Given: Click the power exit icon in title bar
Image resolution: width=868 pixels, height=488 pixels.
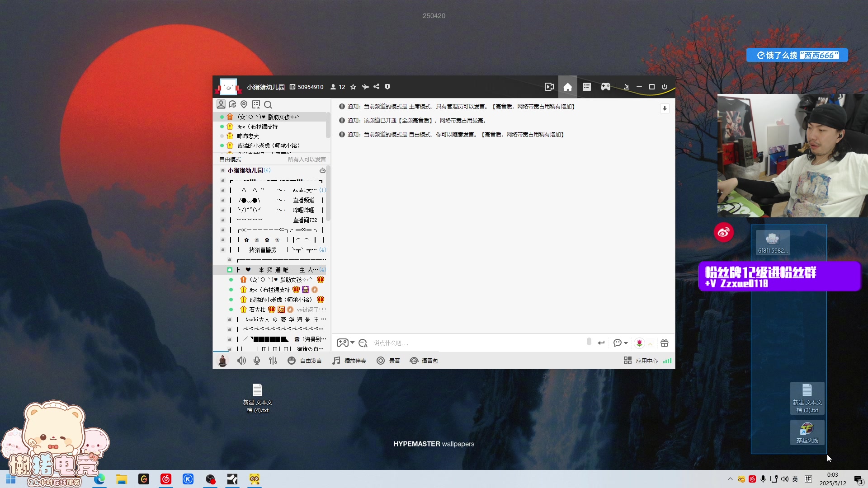Looking at the screenshot, I should (x=665, y=87).
